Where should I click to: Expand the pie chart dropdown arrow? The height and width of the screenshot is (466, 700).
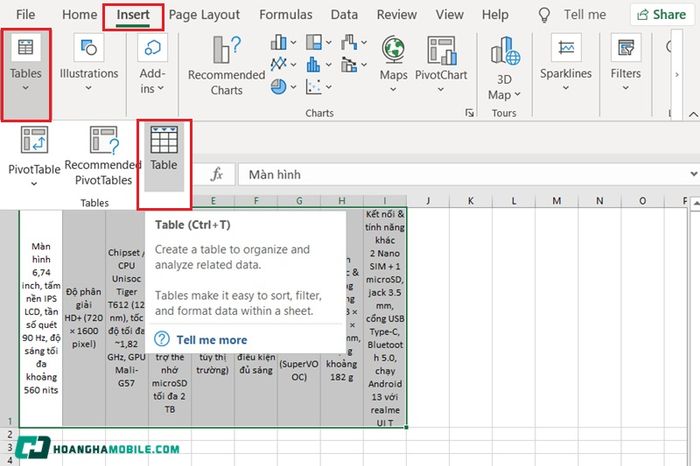click(x=293, y=87)
